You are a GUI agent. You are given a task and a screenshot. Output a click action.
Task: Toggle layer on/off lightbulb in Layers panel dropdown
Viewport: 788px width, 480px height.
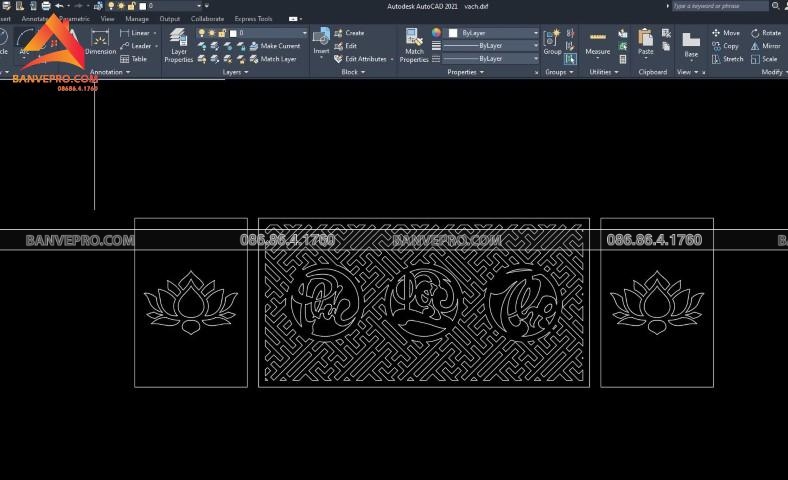(x=202, y=33)
